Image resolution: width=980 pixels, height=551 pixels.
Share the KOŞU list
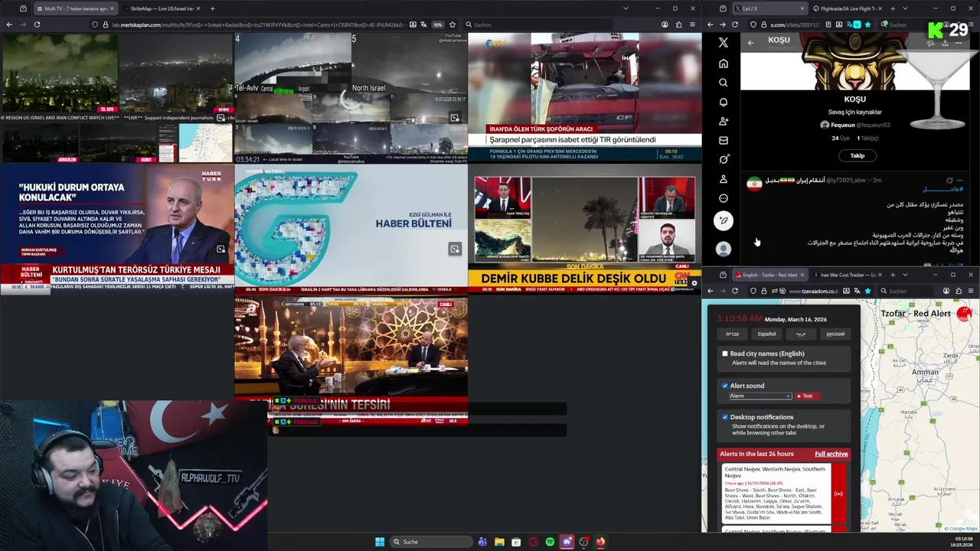[x=945, y=43]
